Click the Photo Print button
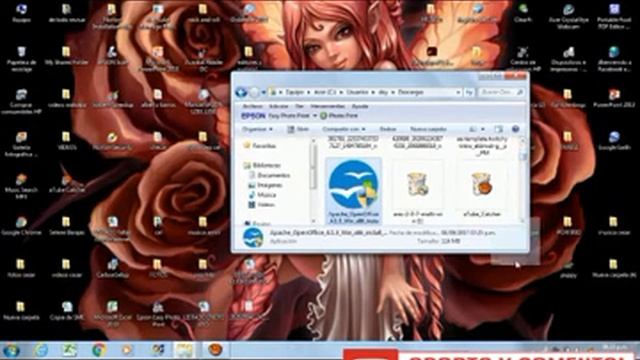This screenshot has width=640, height=360. click(339, 116)
